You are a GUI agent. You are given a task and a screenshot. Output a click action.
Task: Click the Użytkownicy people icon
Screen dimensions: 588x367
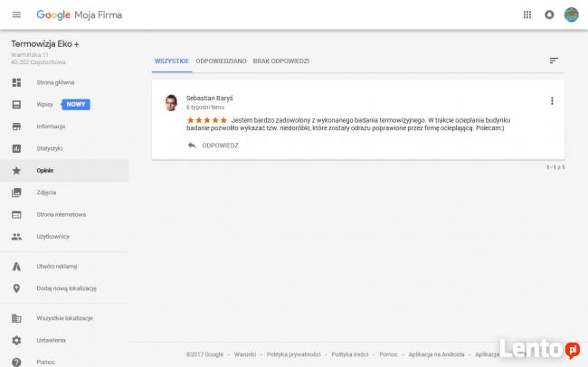tap(16, 237)
